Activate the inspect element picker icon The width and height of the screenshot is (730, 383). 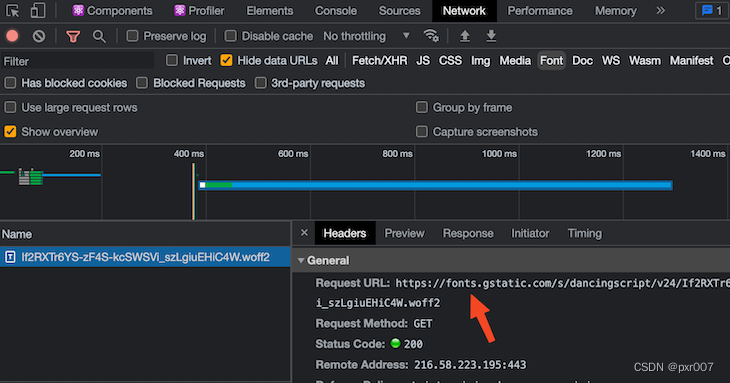coord(12,11)
